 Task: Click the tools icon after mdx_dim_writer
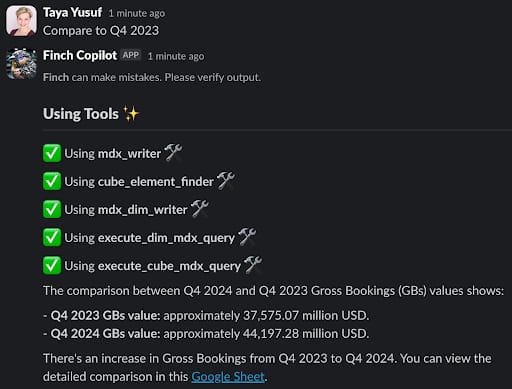tap(200, 209)
